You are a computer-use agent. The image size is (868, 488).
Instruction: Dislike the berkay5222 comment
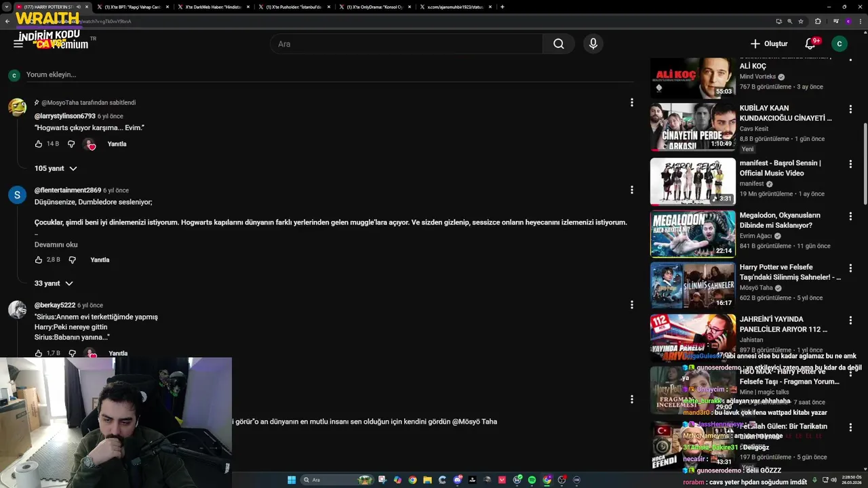72,353
